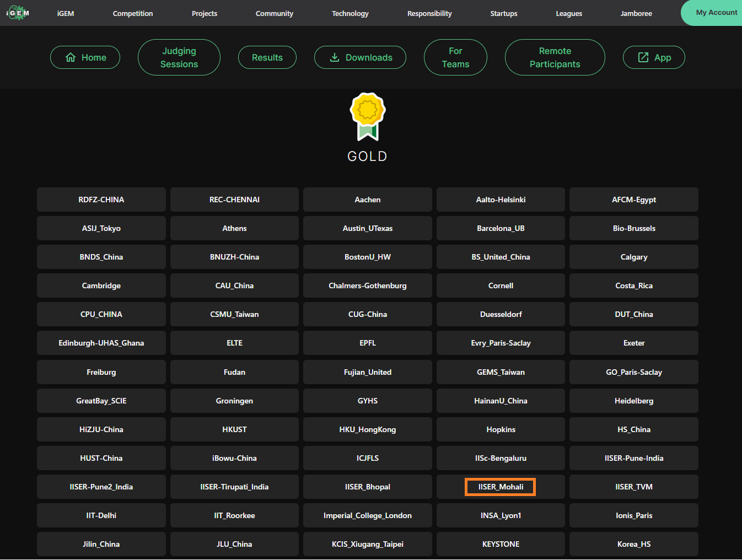The width and height of the screenshot is (742, 560).
Task: Select team IISER-Pune-India
Action: (634, 458)
